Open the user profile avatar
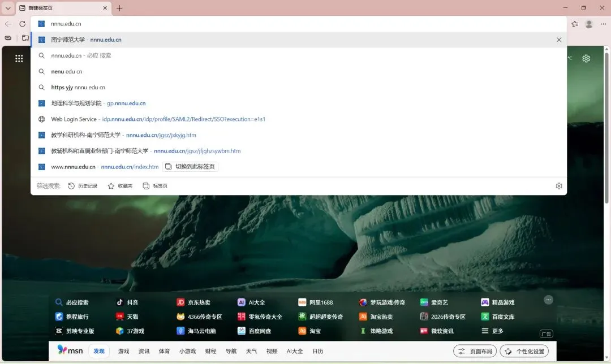This screenshot has height=364, width=611. tap(589, 24)
